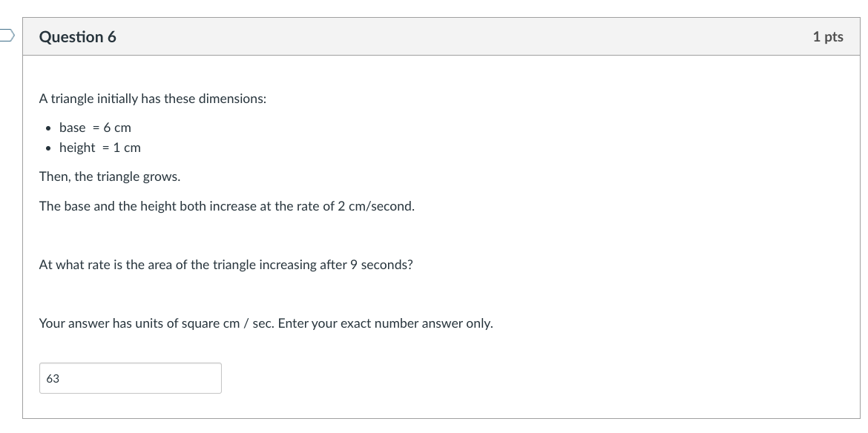The image size is (868, 433).
Task: Click the "Then, the triangle grows." sentence
Action: (109, 177)
